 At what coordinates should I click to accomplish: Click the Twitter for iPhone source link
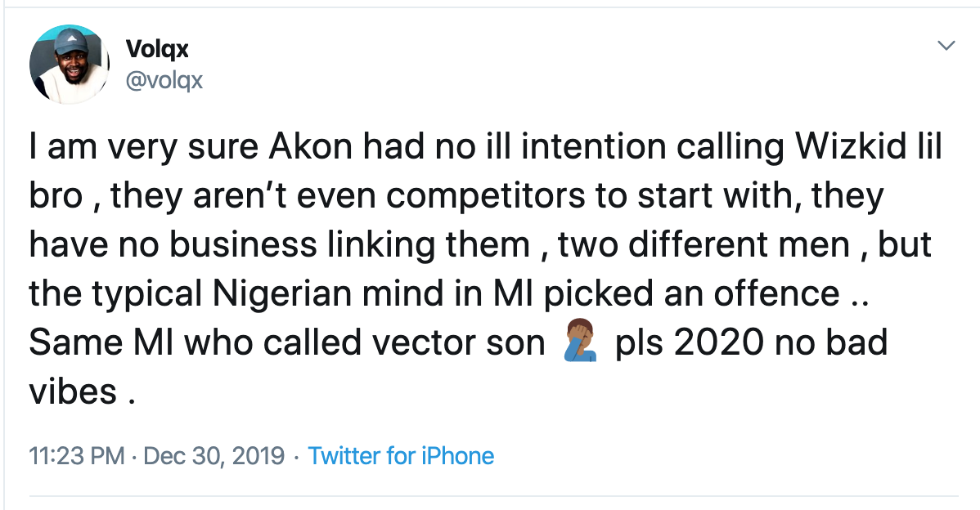tap(401, 455)
